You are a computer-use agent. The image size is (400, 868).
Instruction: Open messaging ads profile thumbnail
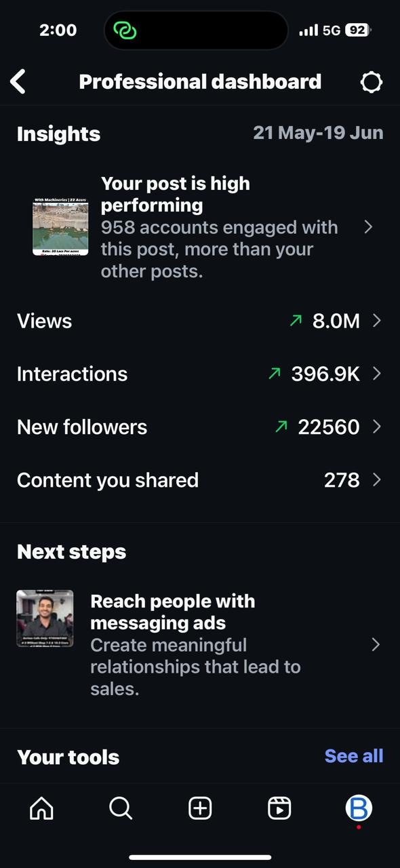[x=45, y=618]
